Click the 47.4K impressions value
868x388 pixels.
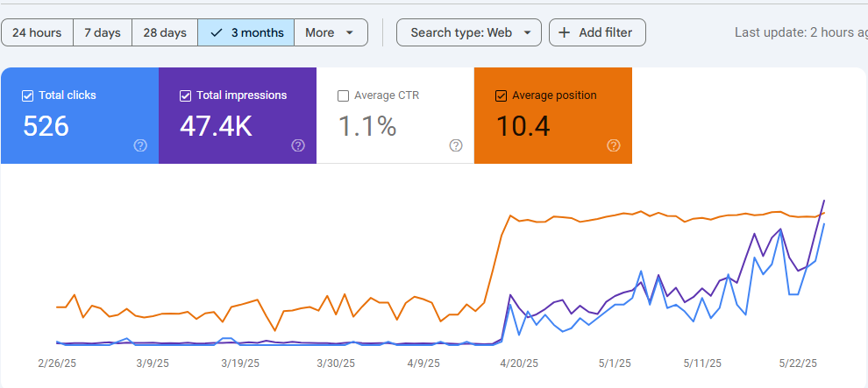pos(216,127)
